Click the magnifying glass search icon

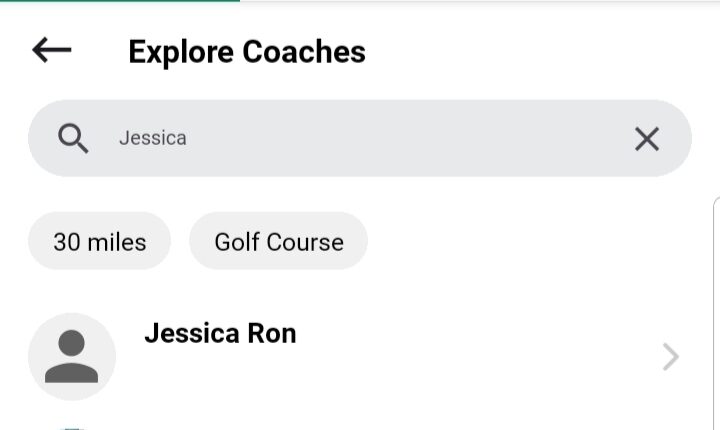73,138
